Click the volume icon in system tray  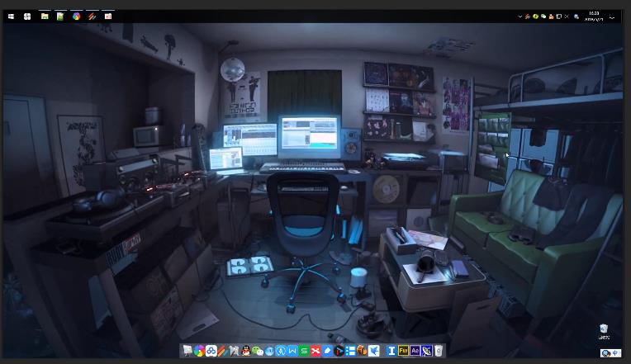[566, 16]
